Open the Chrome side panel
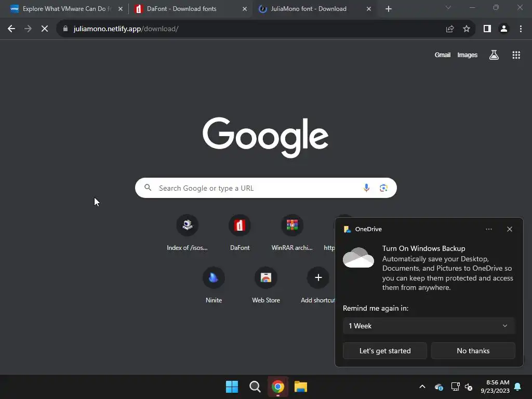Screen dimensions: 532x399 [x=487, y=29]
